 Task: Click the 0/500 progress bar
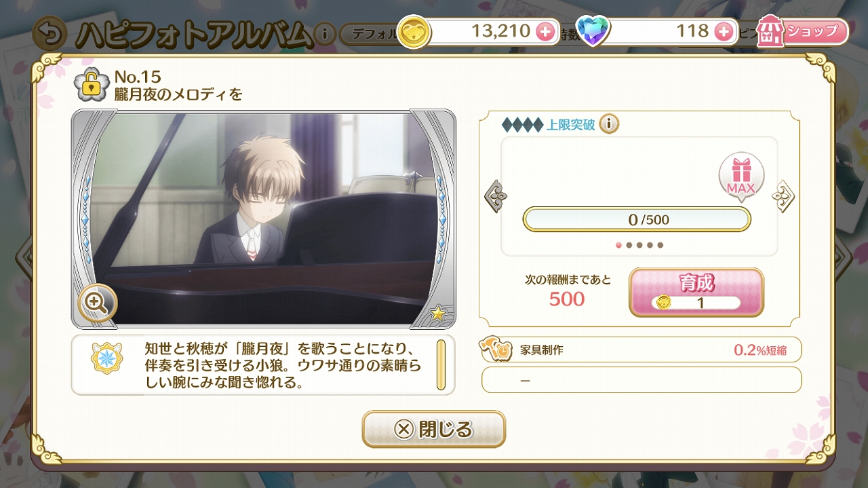coord(637,219)
